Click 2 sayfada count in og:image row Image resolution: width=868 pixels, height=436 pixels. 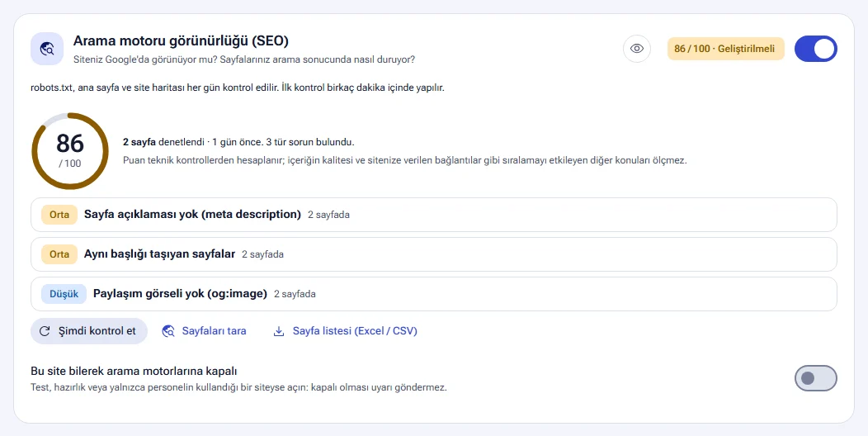click(x=295, y=294)
